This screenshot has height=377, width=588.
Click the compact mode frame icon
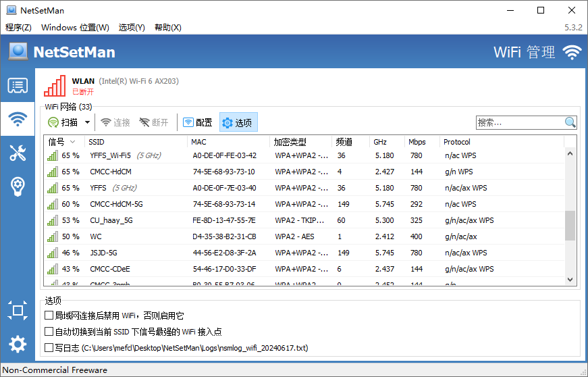(x=18, y=310)
